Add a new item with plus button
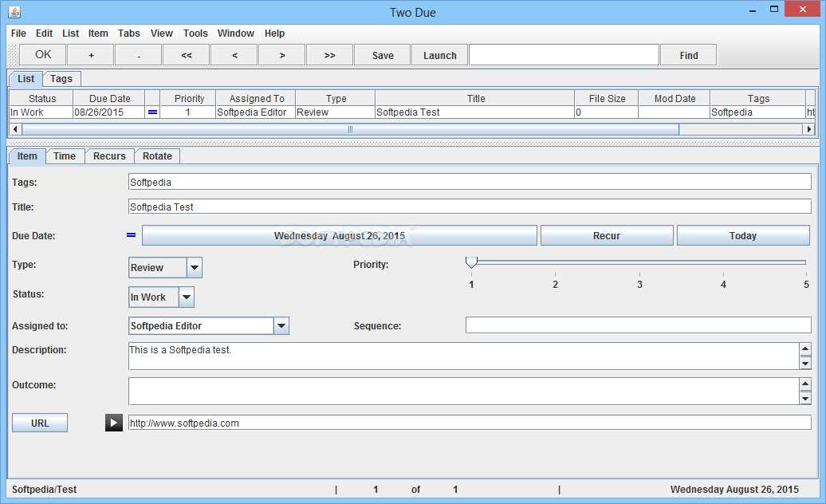The width and height of the screenshot is (826, 504). 91,55
